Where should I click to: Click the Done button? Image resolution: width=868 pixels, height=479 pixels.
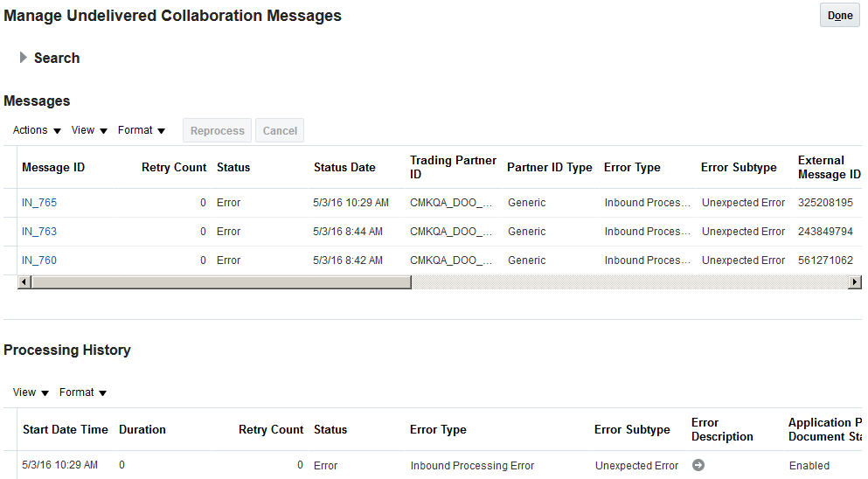click(839, 16)
